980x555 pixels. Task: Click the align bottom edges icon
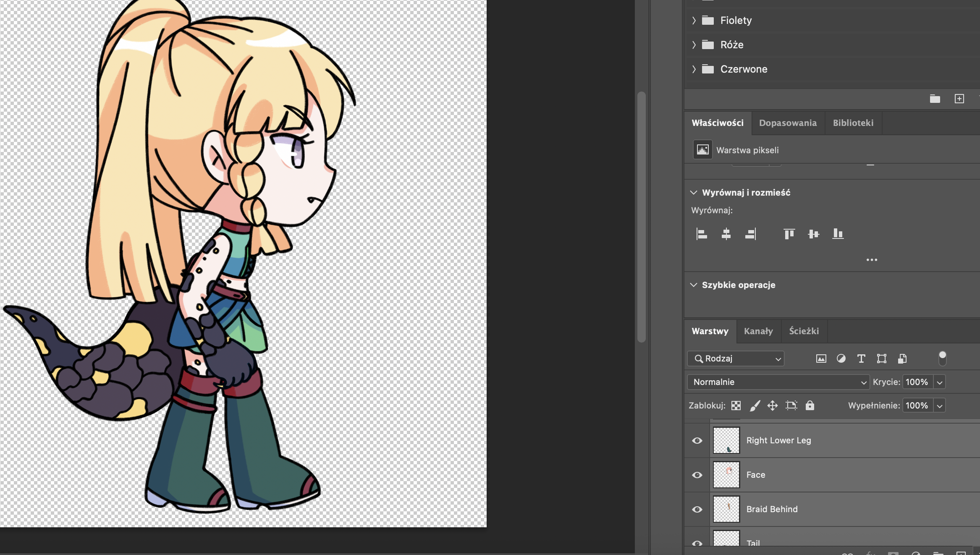[x=838, y=234]
